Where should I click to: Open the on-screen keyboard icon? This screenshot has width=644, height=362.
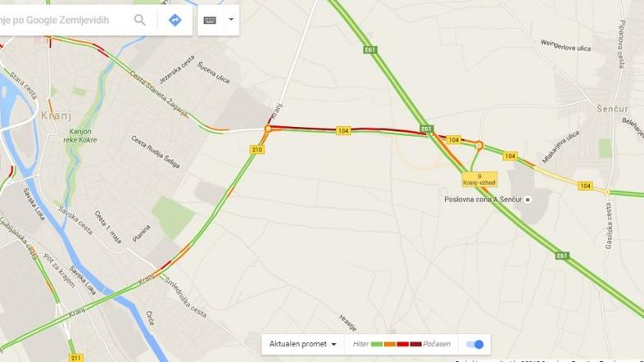tap(210, 20)
